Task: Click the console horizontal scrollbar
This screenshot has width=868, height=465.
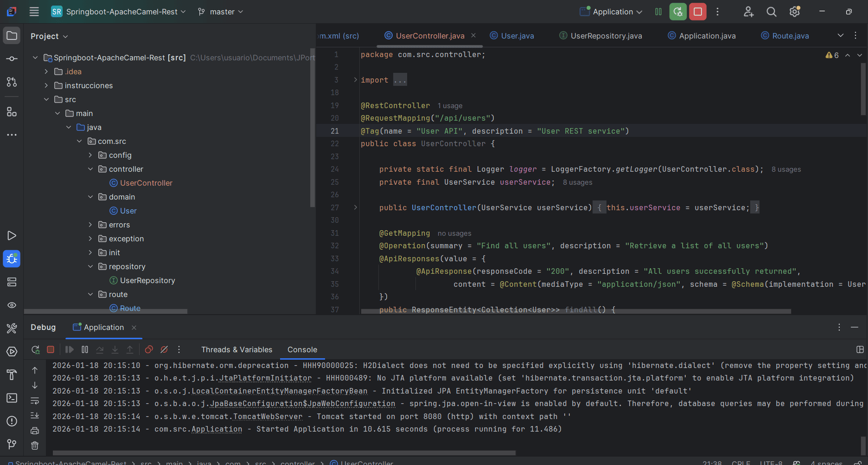Action: pos(284,452)
